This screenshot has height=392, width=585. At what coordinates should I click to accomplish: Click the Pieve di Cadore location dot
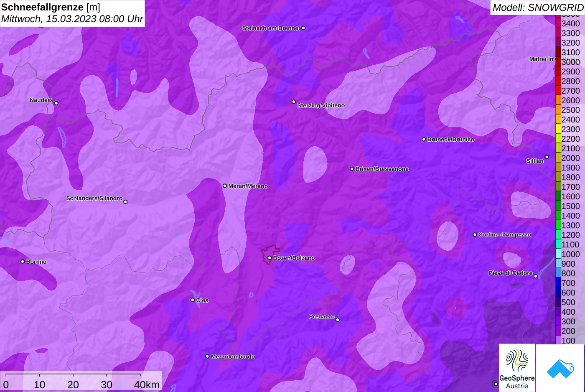536,276
